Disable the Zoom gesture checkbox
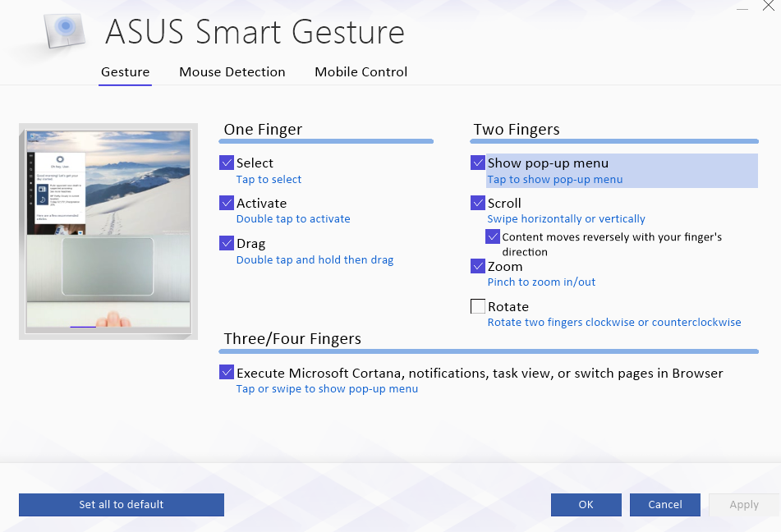This screenshot has width=781, height=532. (x=478, y=266)
